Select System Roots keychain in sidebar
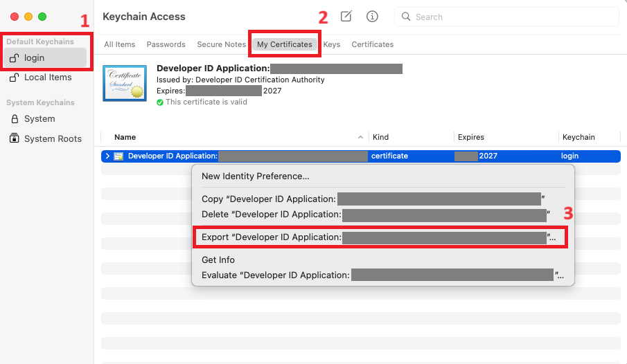This screenshot has width=627, height=364. click(45, 138)
